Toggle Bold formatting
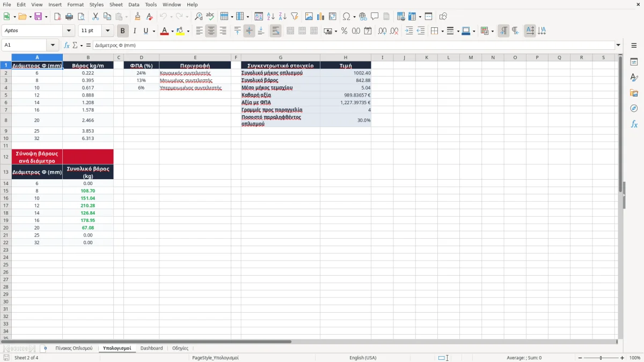Image resolution: width=644 pixels, height=362 pixels. 123,31
